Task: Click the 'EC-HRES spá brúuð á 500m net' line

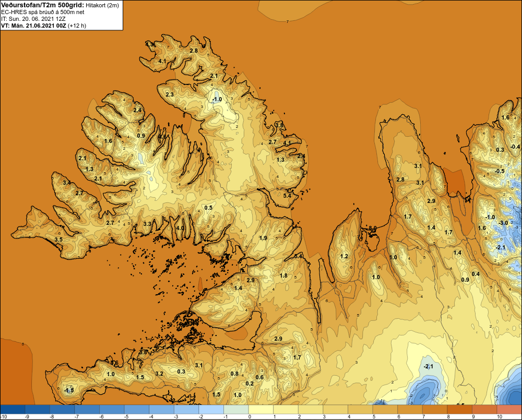Action: coord(43,12)
